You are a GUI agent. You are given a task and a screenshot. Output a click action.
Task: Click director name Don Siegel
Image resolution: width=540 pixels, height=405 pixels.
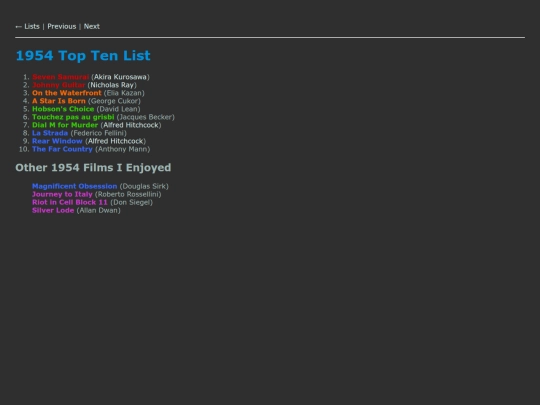[131, 202]
